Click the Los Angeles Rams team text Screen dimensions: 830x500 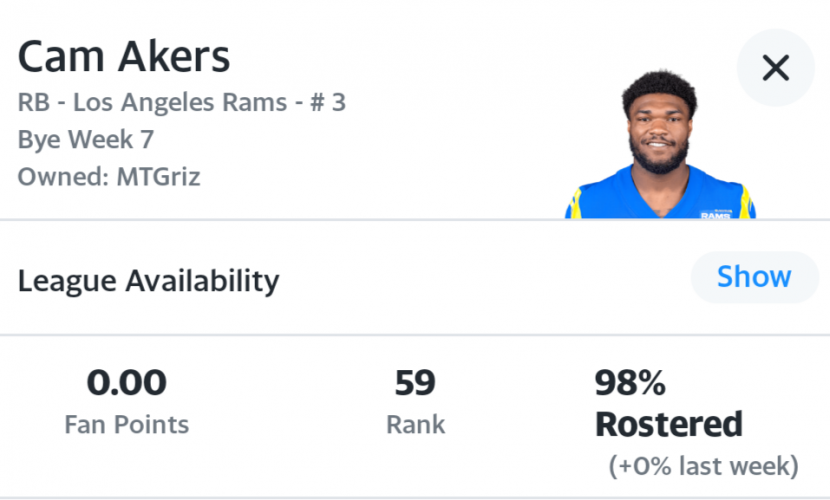pyautogui.click(x=180, y=102)
